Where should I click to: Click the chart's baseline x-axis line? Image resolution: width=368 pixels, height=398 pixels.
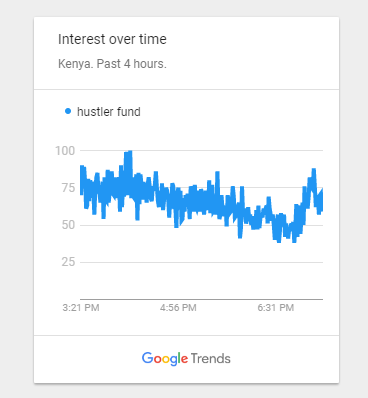[x=201, y=299]
